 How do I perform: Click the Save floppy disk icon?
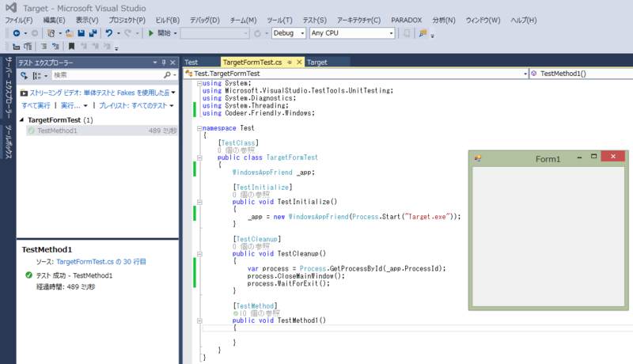click(x=81, y=33)
